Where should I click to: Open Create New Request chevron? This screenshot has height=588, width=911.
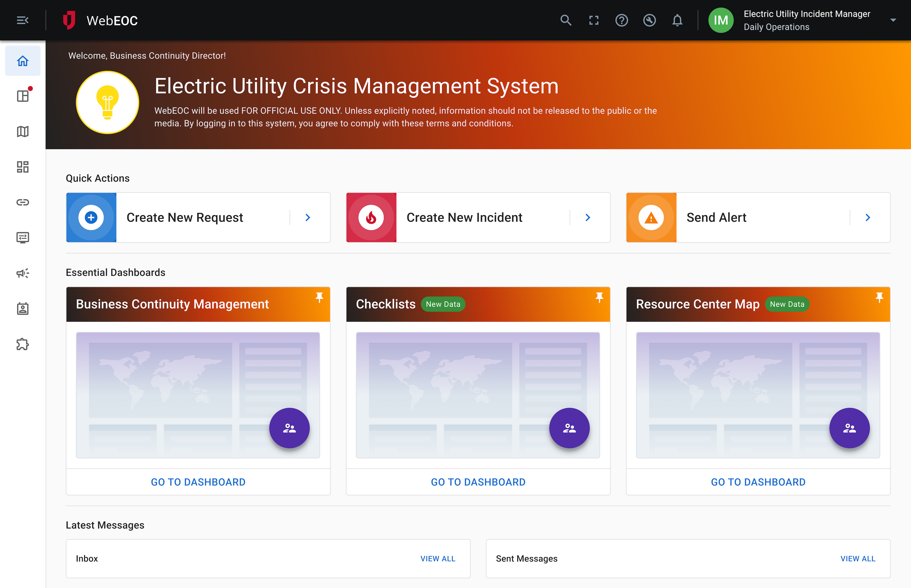tap(308, 218)
